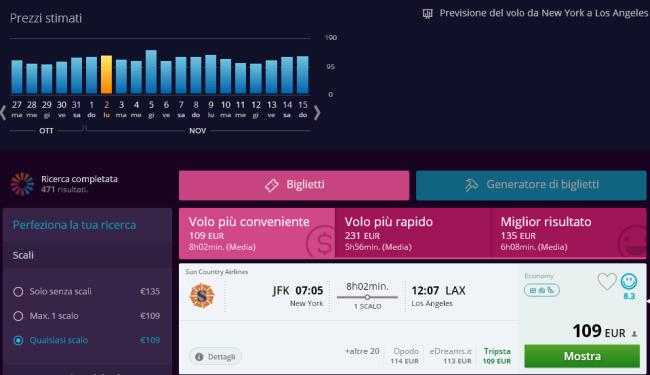Select price bar for November 5
The width and height of the screenshot is (650, 375).
(151, 72)
